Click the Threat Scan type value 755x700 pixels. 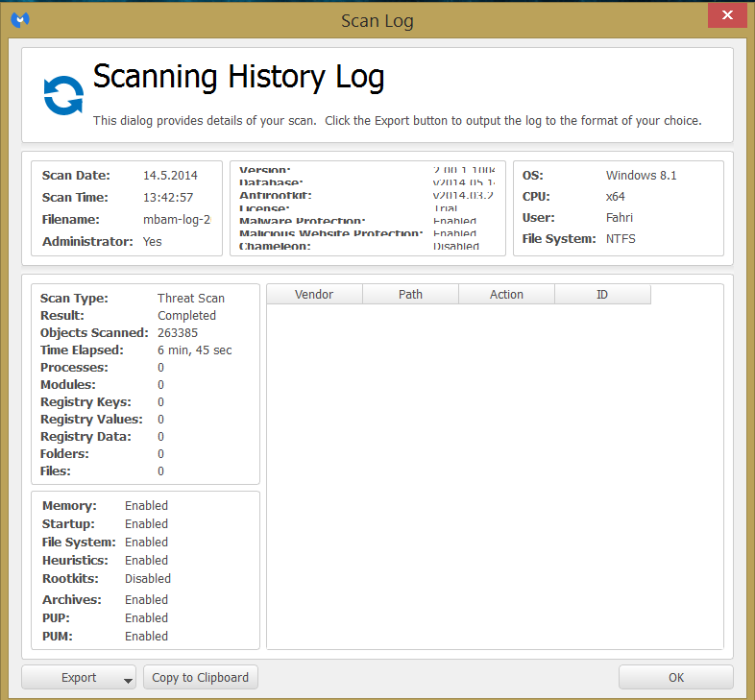coord(191,298)
